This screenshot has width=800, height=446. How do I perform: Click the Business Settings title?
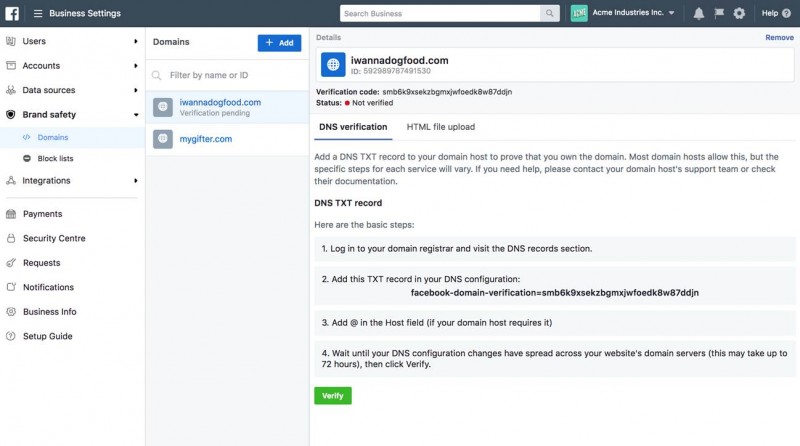pos(85,13)
